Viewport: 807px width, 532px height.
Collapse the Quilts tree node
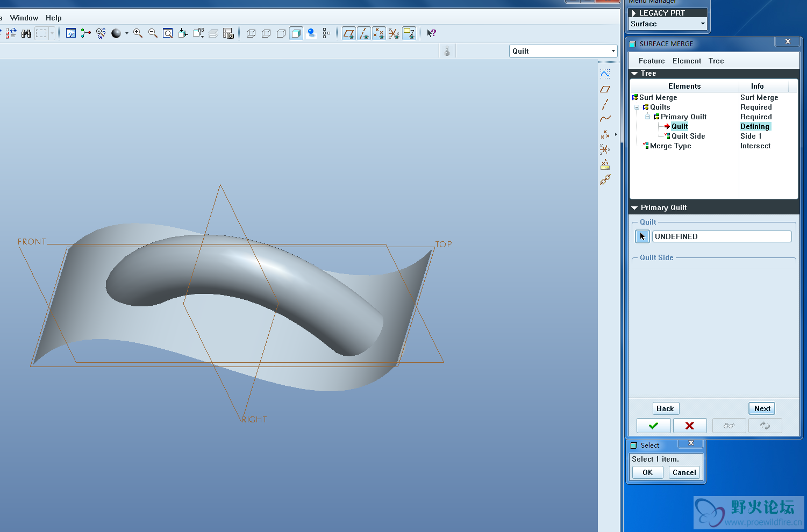tap(637, 107)
